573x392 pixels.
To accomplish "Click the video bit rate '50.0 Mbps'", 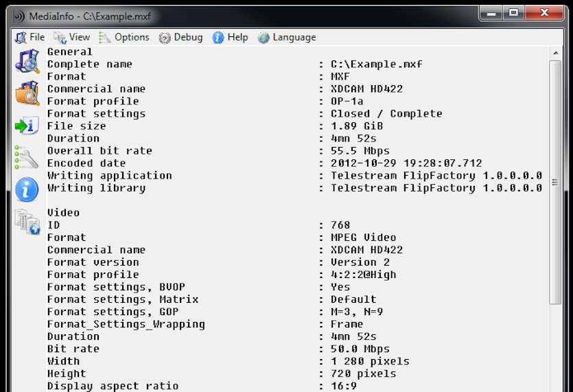I will pos(360,349).
